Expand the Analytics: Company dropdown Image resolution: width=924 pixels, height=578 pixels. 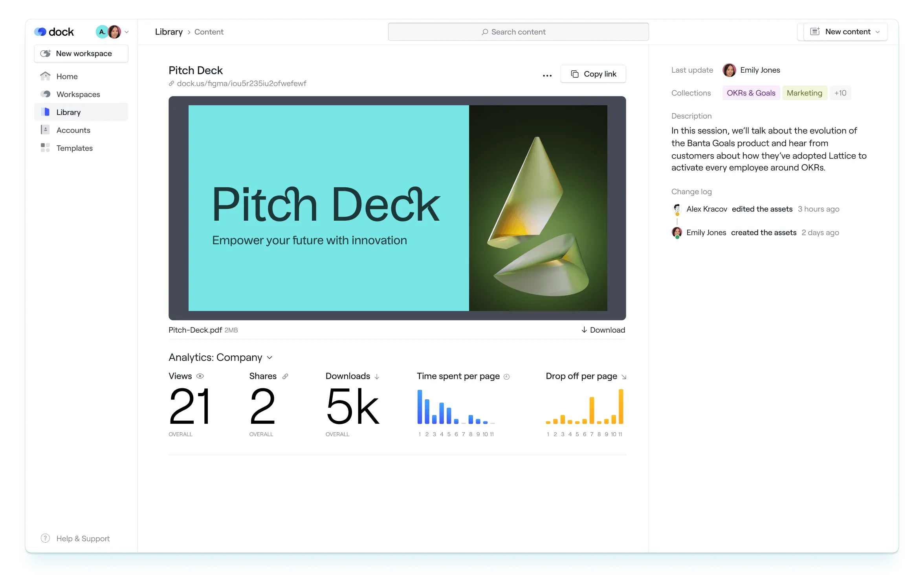[269, 358]
